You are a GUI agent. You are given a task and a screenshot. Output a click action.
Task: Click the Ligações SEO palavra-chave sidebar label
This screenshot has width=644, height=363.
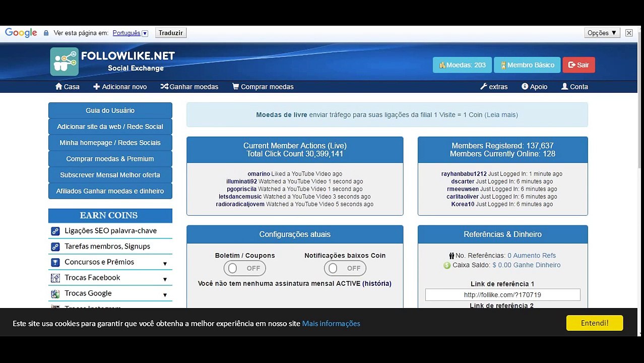click(111, 231)
